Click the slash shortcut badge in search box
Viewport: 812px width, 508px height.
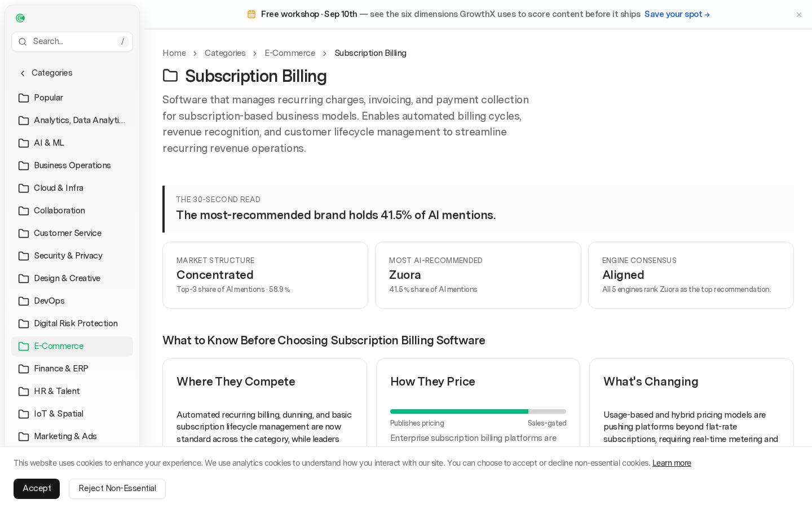123,42
